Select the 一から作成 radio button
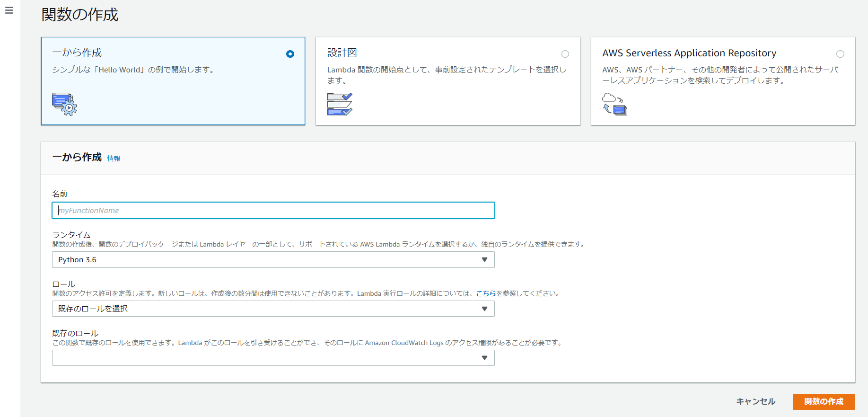Screen dimensions: 868x417 tap(290, 54)
